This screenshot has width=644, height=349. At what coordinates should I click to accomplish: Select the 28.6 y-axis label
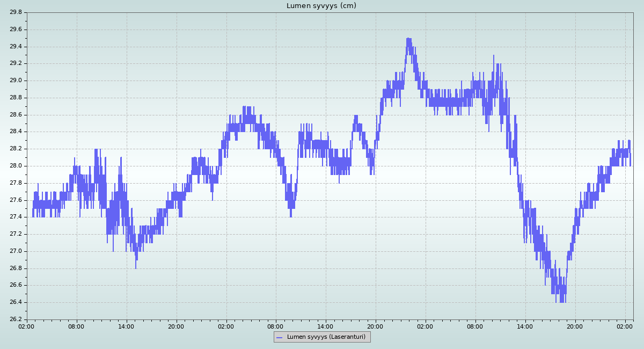pyautogui.click(x=16, y=115)
